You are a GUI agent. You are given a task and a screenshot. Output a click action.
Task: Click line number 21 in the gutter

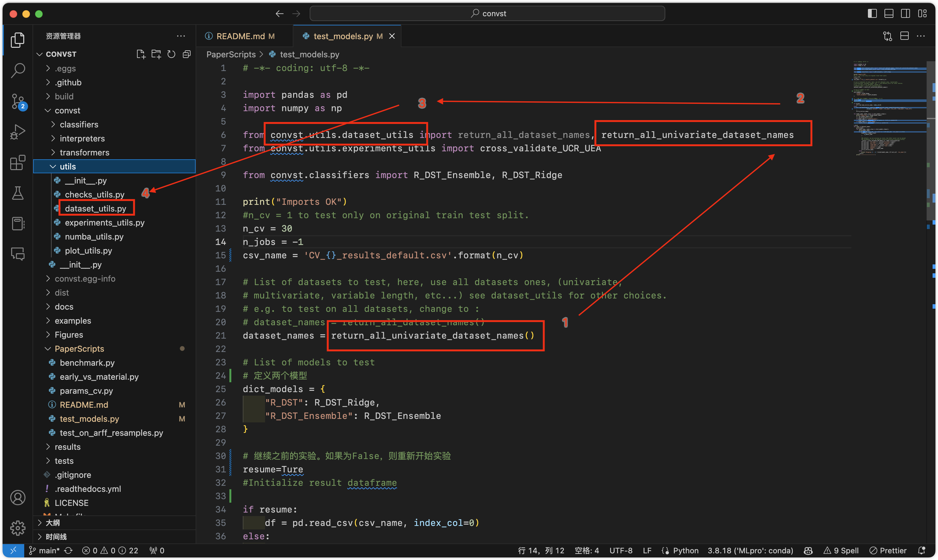point(221,335)
